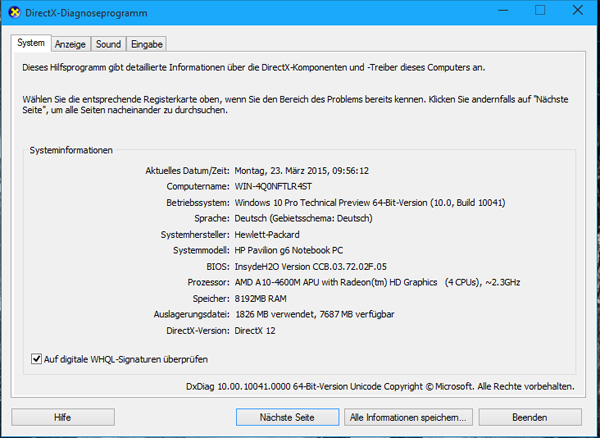Click the Systeminformationen group label
This screenshot has height=438, width=600.
[71, 150]
